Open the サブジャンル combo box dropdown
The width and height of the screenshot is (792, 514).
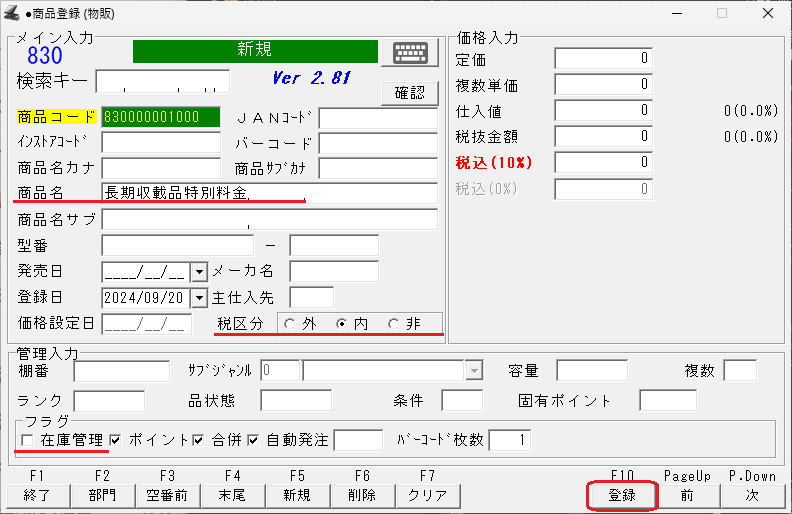474,371
